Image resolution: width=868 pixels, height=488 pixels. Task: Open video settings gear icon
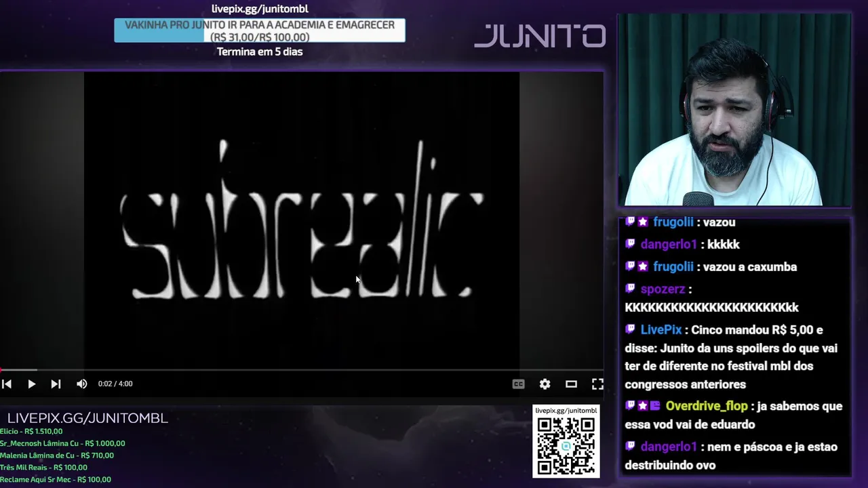545,384
